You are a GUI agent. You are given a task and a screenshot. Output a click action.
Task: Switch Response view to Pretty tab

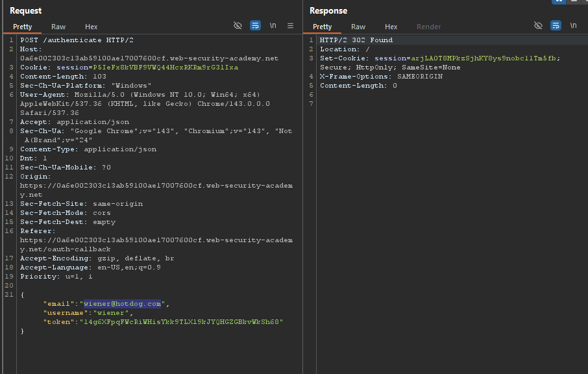click(x=322, y=27)
